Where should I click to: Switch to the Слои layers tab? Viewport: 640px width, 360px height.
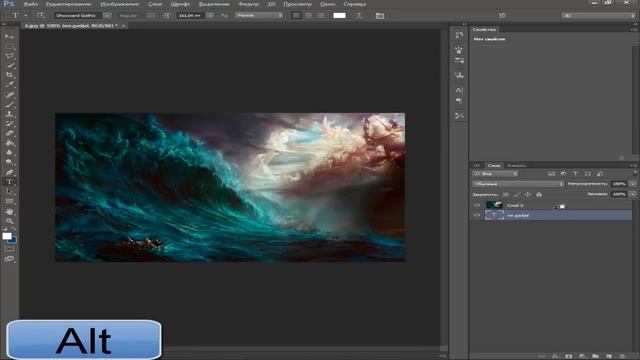click(494, 165)
